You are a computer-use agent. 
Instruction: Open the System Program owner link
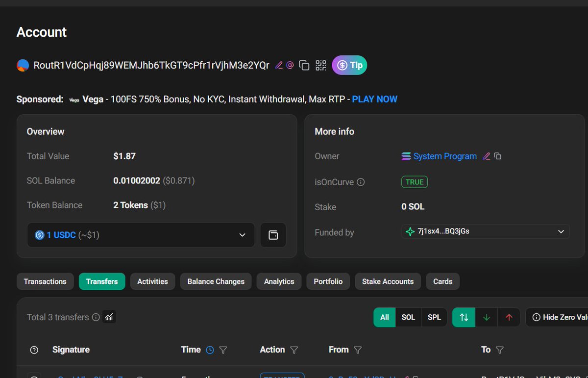point(445,156)
